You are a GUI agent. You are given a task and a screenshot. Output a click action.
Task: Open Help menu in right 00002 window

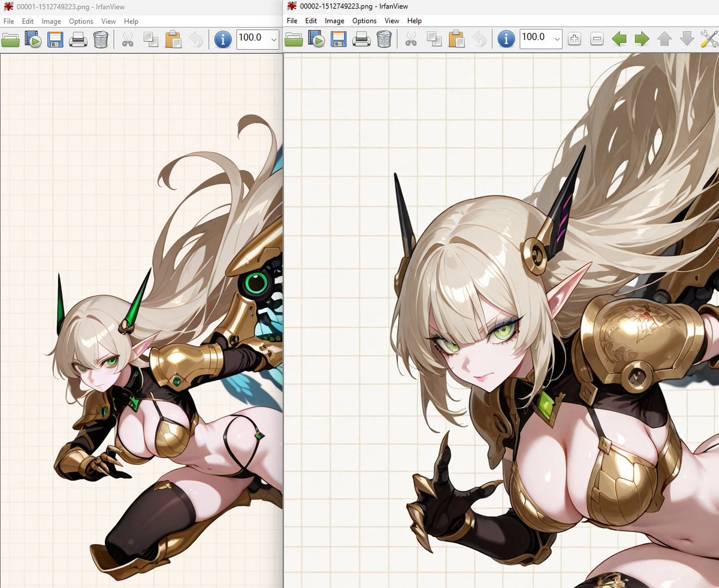click(414, 21)
